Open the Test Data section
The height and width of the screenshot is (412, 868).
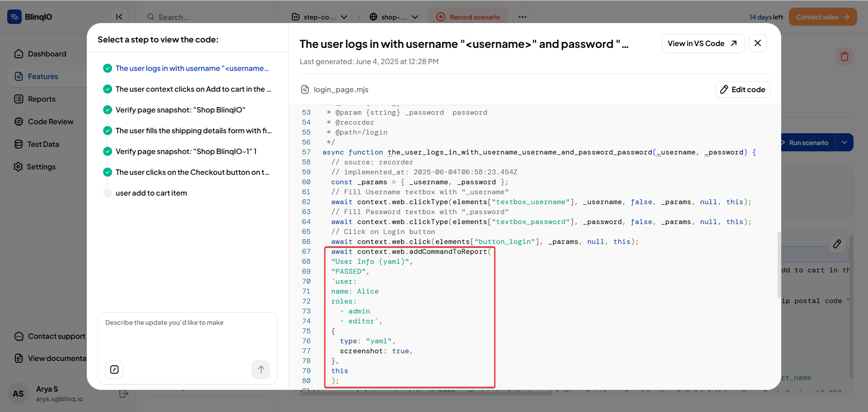[x=43, y=144]
